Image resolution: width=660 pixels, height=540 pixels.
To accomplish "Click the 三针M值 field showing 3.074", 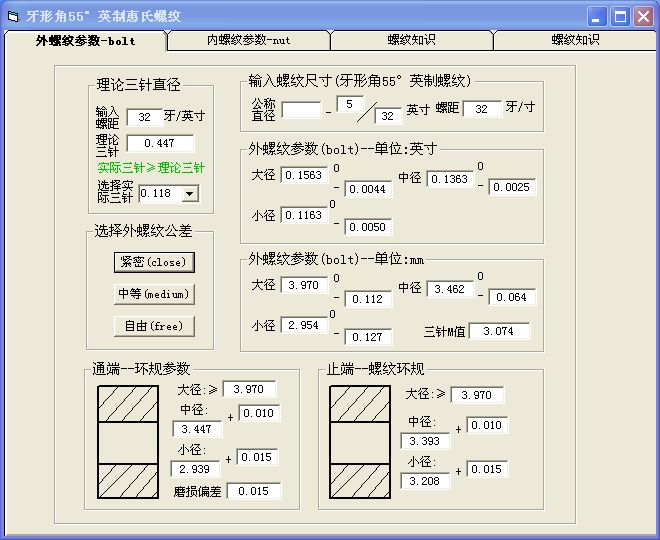I will pyautogui.click(x=499, y=331).
